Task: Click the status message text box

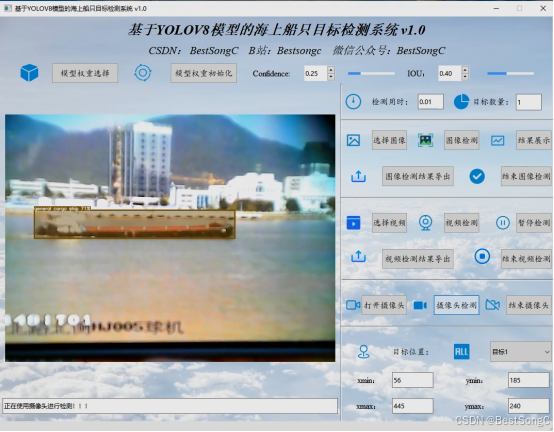Action: (x=170, y=406)
